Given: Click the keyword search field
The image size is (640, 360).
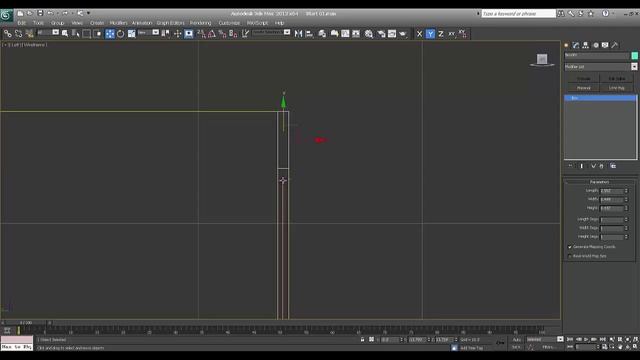Looking at the screenshot, I should [x=518, y=14].
